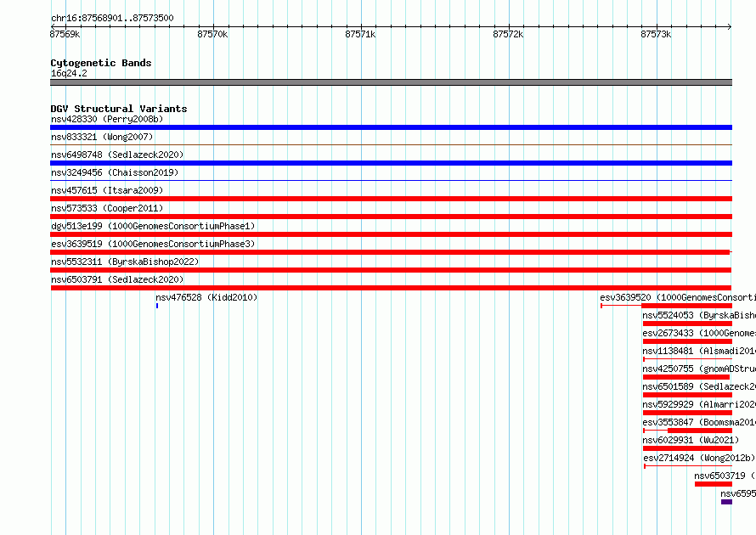Image resolution: width=756 pixels, height=535 pixels.
Task: Open nsv3249456 (Chaisson2019) label
Action: click(115, 172)
